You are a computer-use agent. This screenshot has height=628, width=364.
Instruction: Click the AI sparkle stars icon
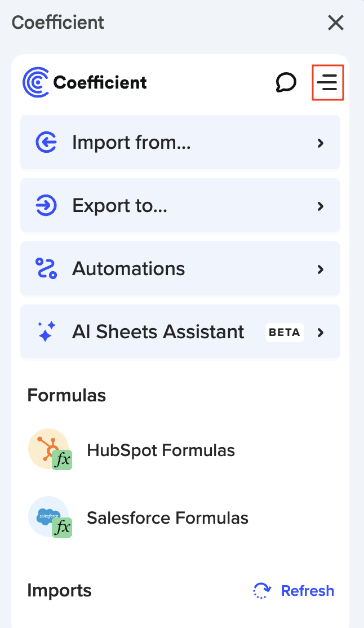(x=46, y=332)
